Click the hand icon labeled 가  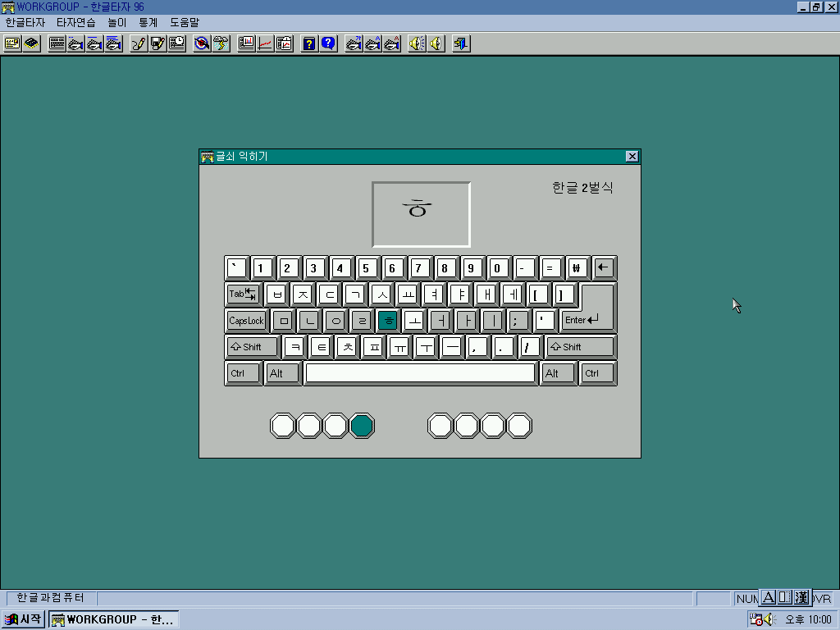354,43
